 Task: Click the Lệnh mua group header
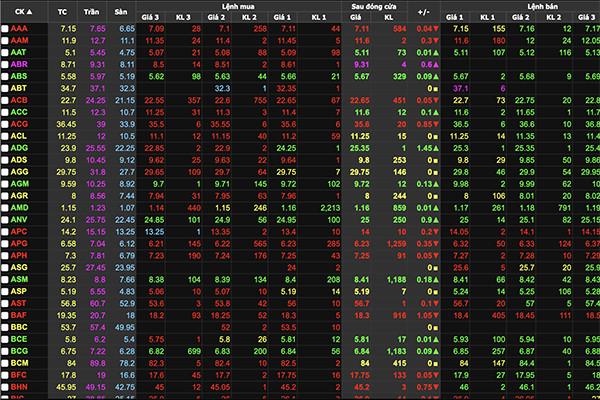(x=238, y=6)
